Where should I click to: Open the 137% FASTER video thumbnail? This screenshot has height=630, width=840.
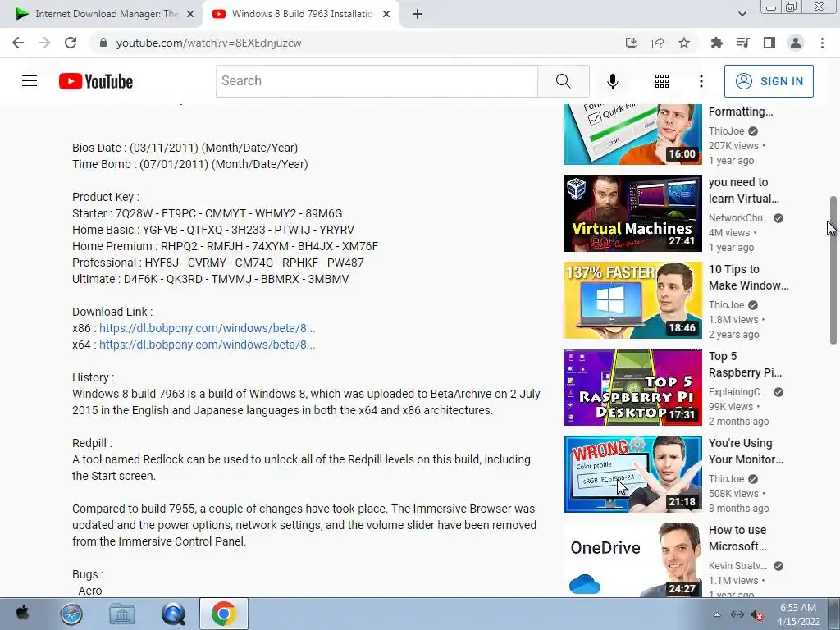(x=632, y=300)
